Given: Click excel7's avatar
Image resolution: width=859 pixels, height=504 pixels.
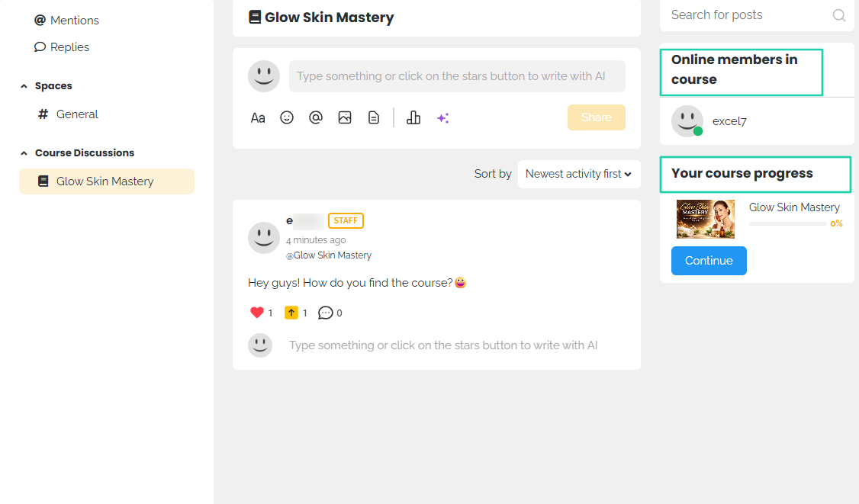Looking at the screenshot, I should (x=687, y=121).
